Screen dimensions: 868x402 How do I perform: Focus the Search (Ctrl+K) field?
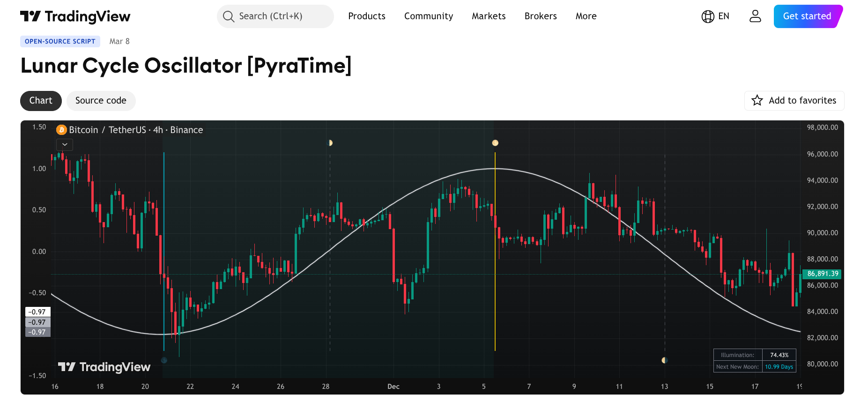(275, 16)
